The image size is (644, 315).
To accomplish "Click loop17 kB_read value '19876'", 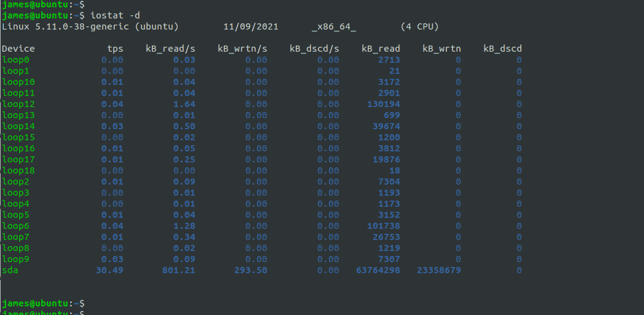I will click(x=386, y=160).
